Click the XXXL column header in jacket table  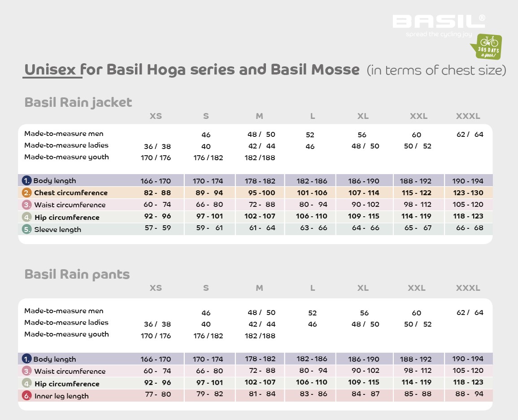point(468,116)
